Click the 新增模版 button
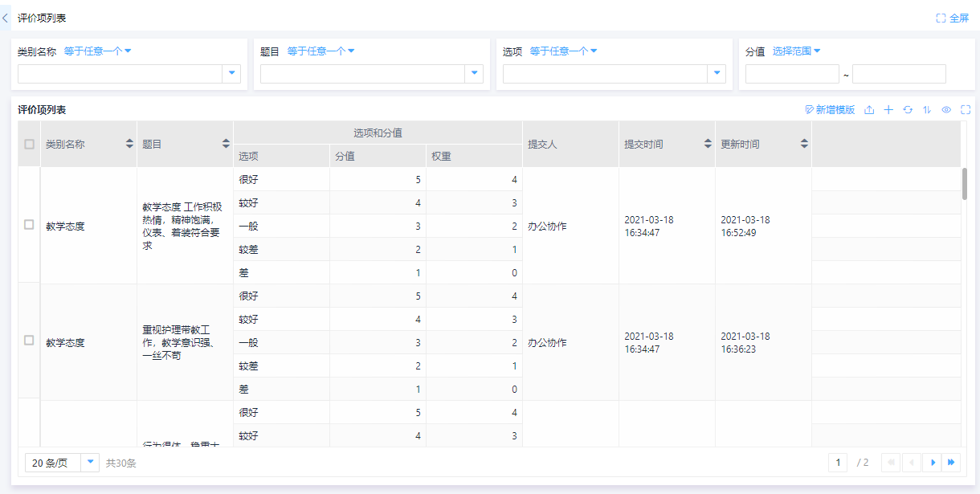 pyautogui.click(x=830, y=110)
